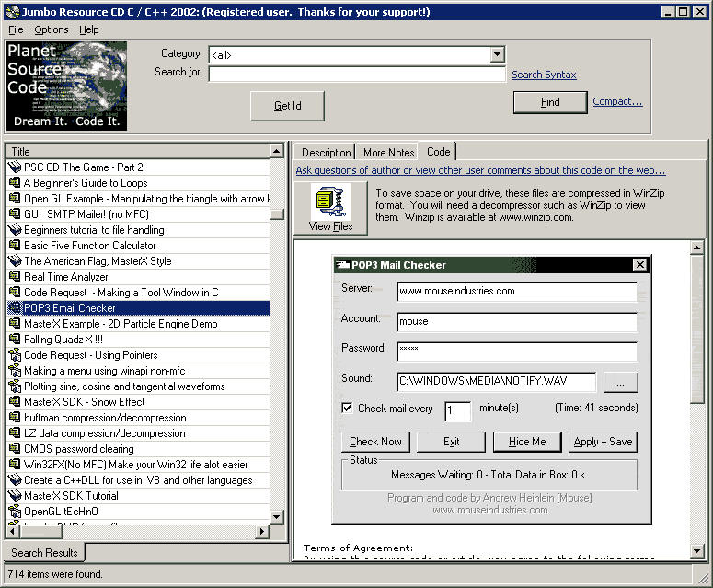Click the title list horizontal scroll right arrow
713x588 pixels.
pyautogui.click(x=262, y=531)
